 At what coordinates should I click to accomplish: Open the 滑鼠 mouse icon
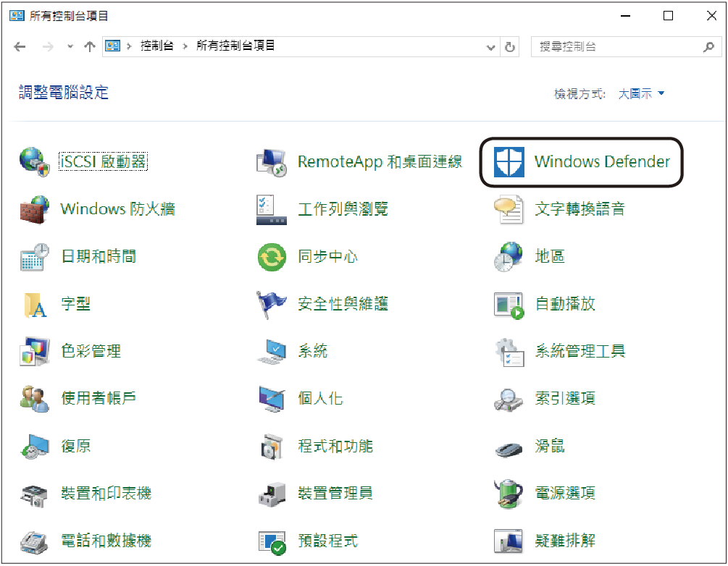[509, 449]
